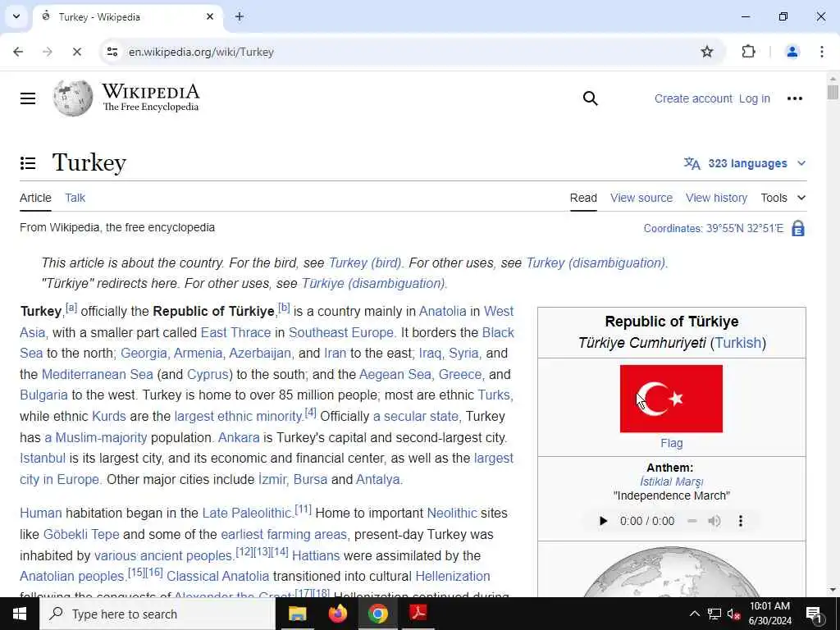The height and width of the screenshot is (630, 840).
Task: Mute the anthem audio player speaker icon
Action: (x=714, y=521)
